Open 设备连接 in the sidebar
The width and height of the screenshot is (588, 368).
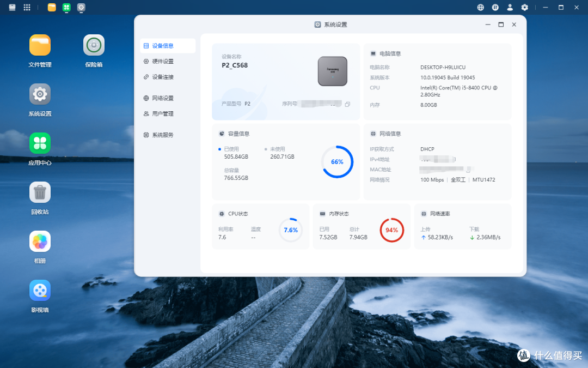[168, 77]
